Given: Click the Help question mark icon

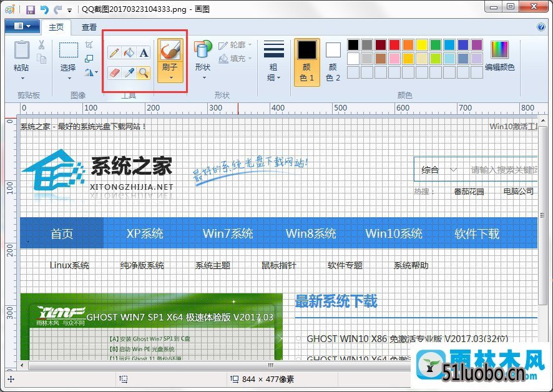Looking at the screenshot, I should (541, 27).
